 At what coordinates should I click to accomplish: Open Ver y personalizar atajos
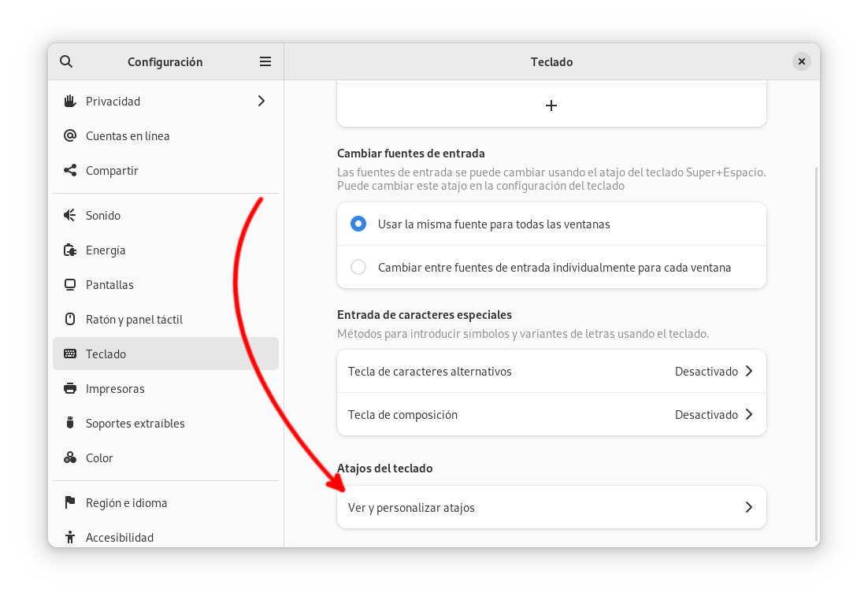click(551, 507)
